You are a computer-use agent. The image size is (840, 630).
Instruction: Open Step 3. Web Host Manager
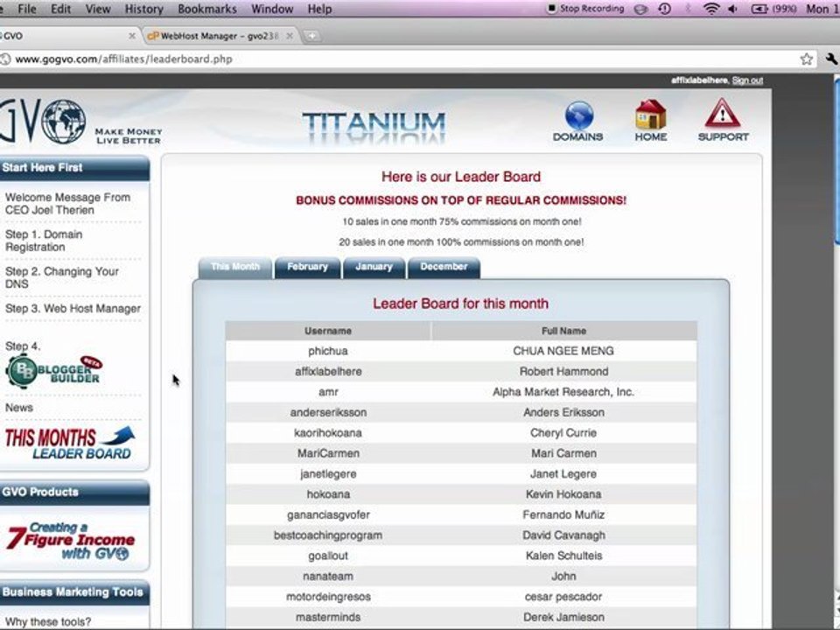[x=73, y=309]
